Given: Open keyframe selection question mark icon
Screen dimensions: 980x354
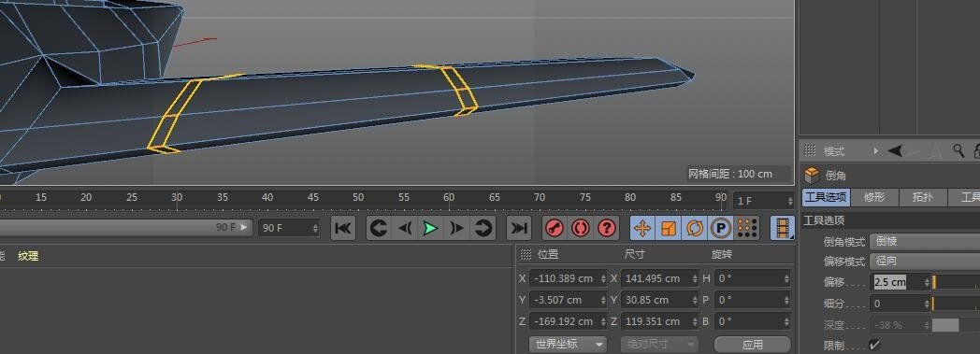Looking at the screenshot, I should point(606,228).
